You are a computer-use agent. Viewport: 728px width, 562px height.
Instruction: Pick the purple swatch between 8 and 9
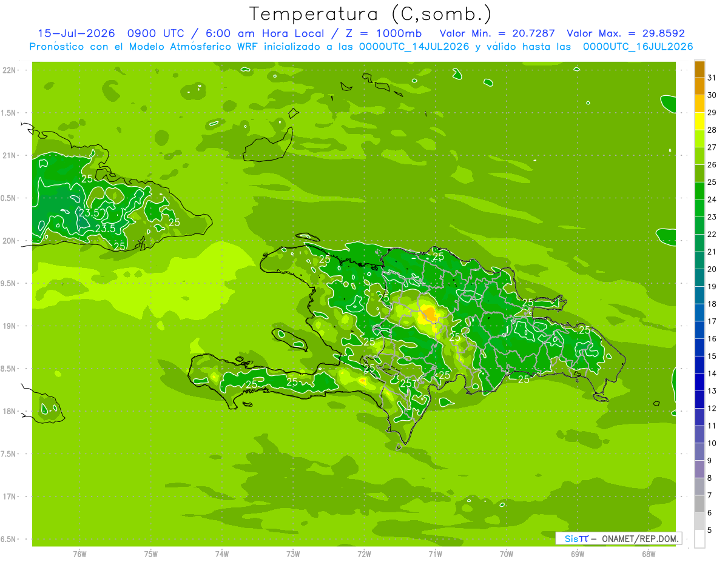tap(699, 469)
